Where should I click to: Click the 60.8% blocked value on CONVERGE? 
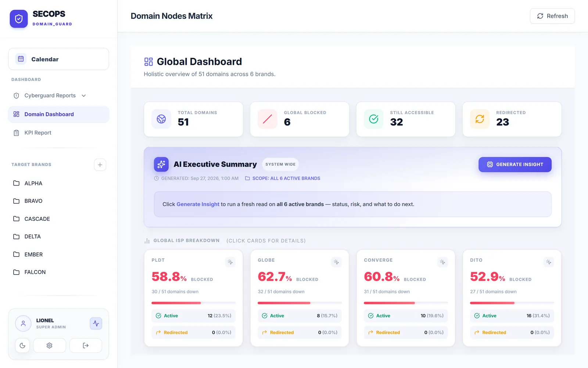(x=382, y=277)
